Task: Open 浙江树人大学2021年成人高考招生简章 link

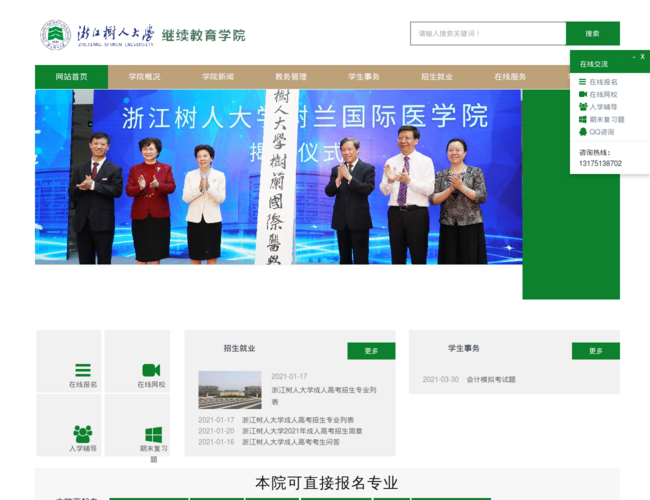Action: pos(302,431)
